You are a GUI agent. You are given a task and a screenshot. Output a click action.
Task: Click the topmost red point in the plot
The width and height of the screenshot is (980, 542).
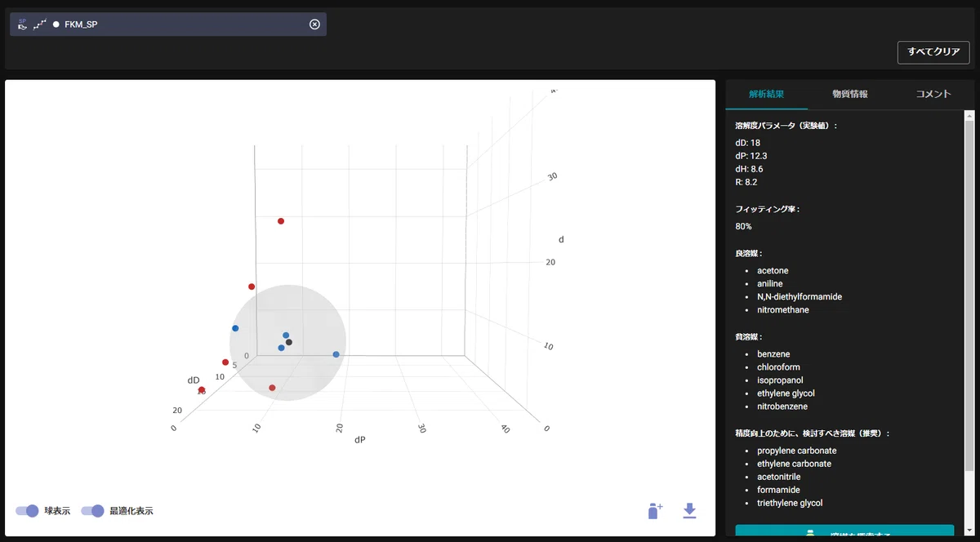pos(281,221)
